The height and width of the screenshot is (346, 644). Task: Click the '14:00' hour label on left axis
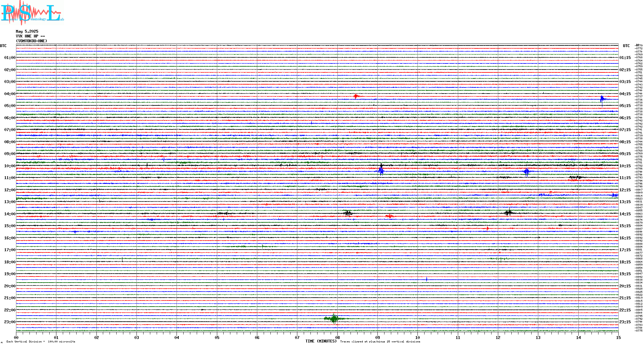click(10, 214)
